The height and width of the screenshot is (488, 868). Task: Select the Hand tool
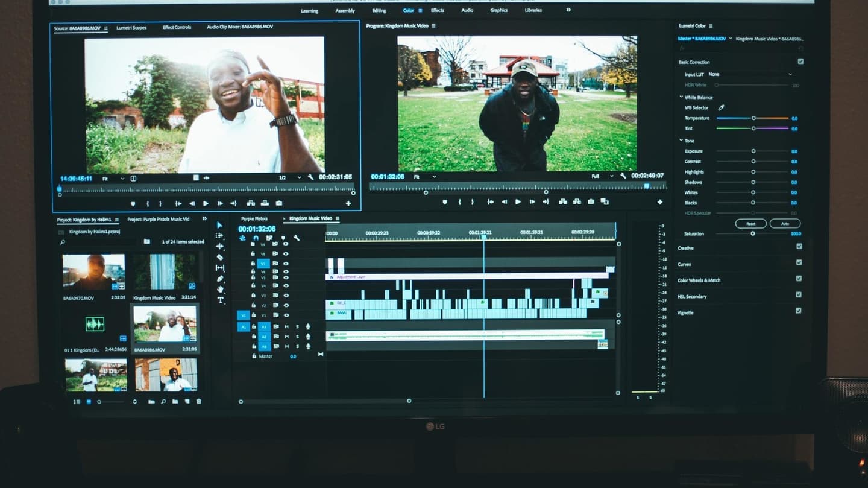coord(220,290)
